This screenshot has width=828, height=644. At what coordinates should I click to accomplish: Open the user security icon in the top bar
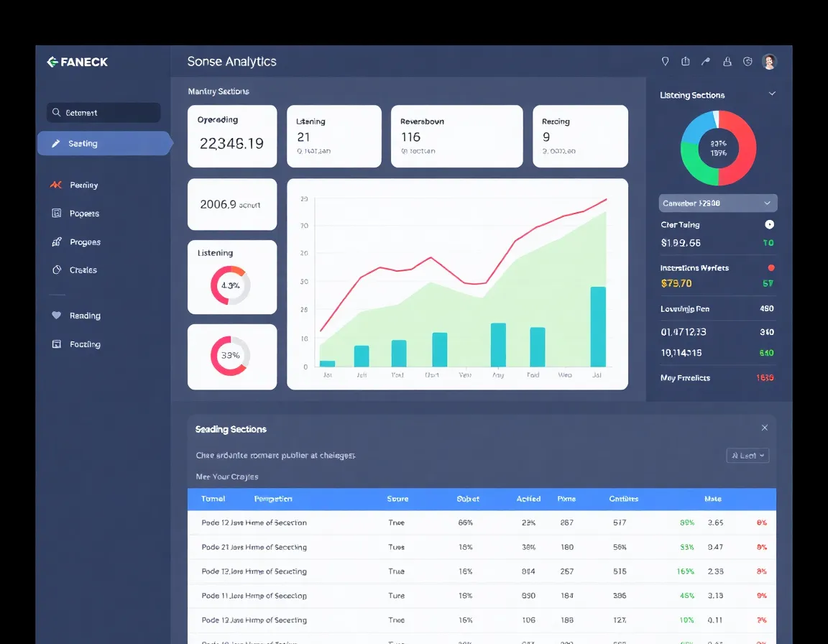727,61
